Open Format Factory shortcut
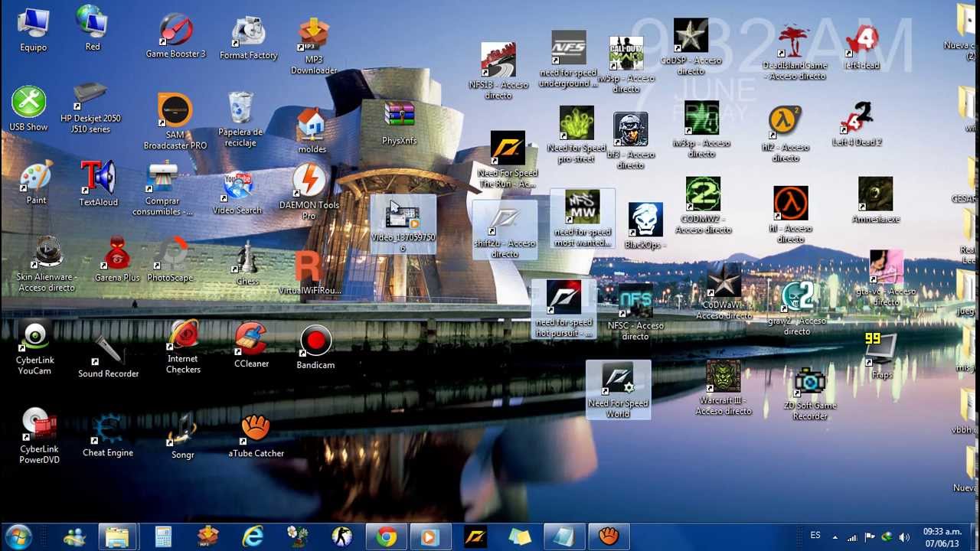This screenshot has height=551, width=980. click(248, 38)
